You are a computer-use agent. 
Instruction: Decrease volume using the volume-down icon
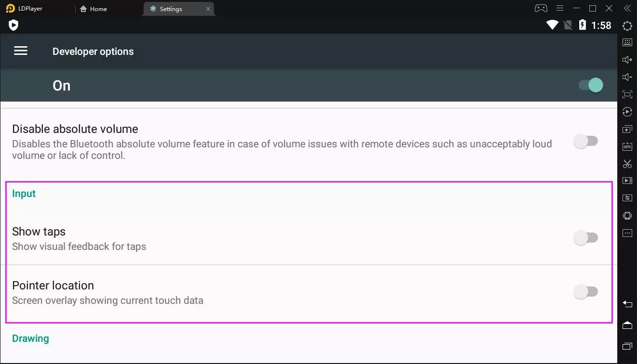[627, 77]
